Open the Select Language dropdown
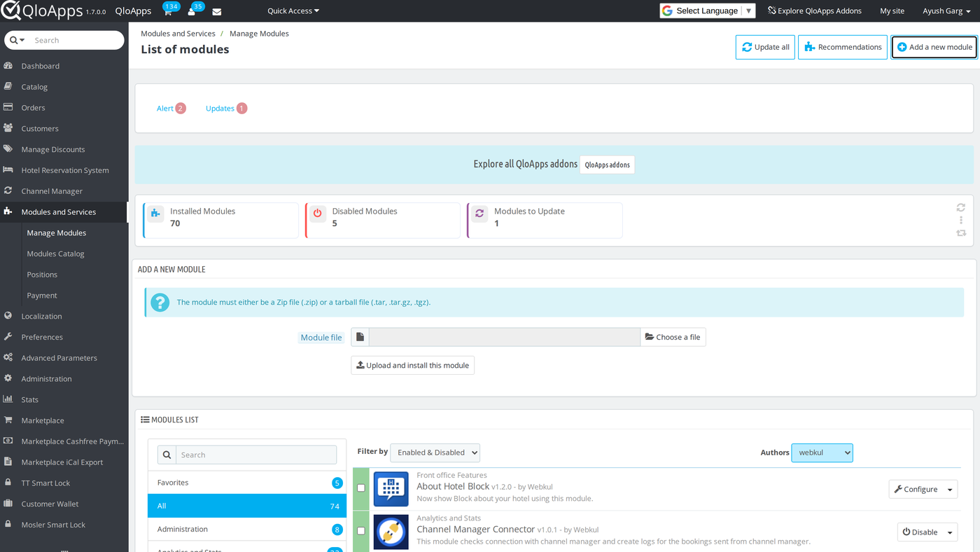Viewport: 980px width, 552px height. [708, 11]
